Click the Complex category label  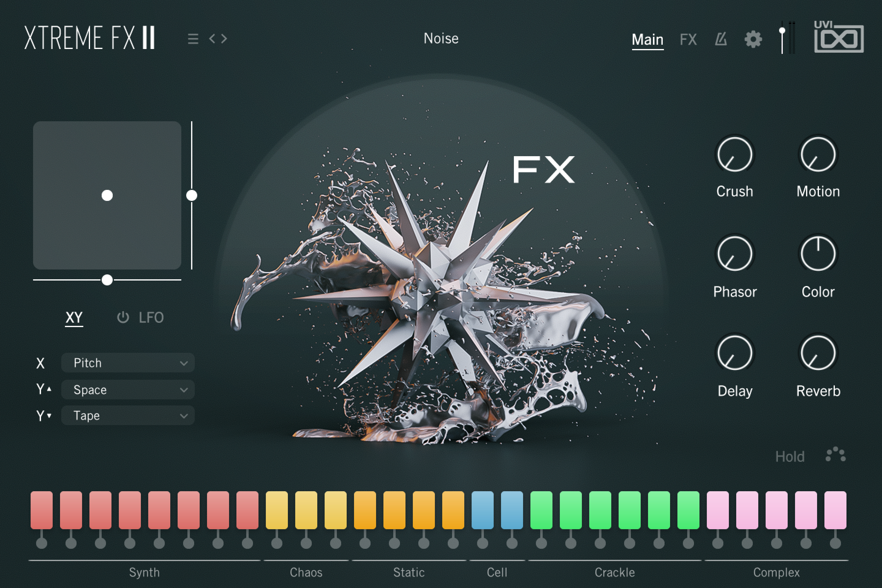pos(776,572)
